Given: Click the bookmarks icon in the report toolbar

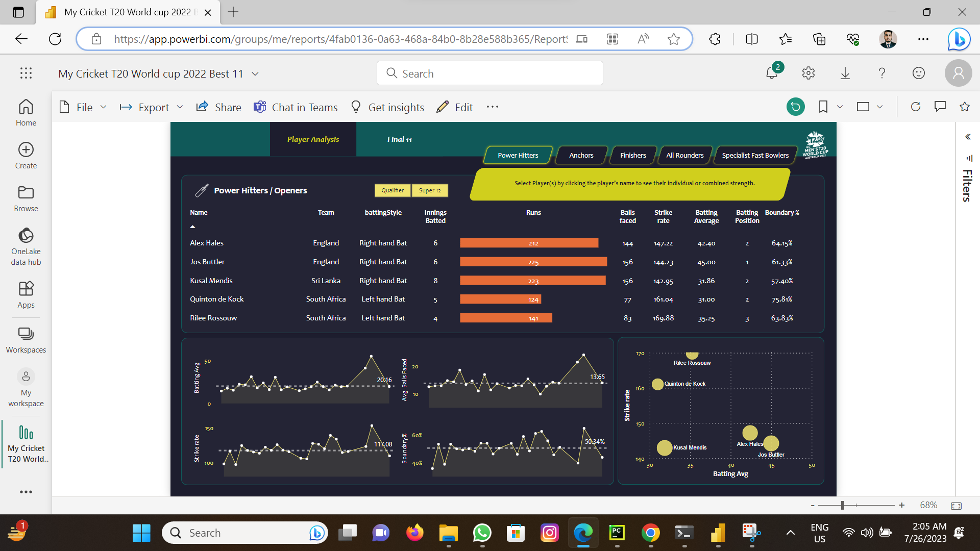Looking at the screenshot, I should 822,107.
